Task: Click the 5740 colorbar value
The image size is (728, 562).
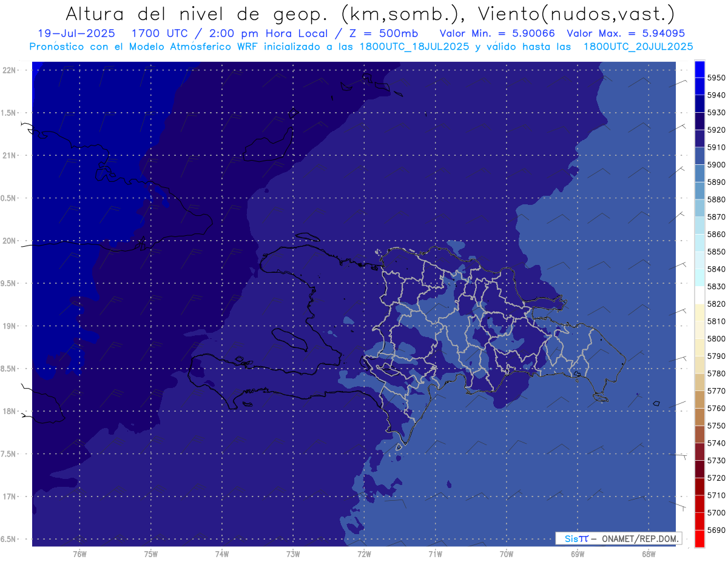Action: pos(716,443)
